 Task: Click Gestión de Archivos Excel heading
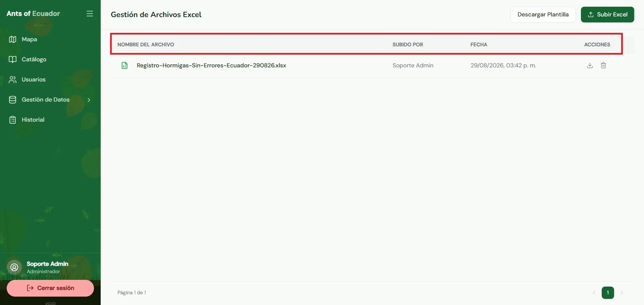(x=156, y=15)
